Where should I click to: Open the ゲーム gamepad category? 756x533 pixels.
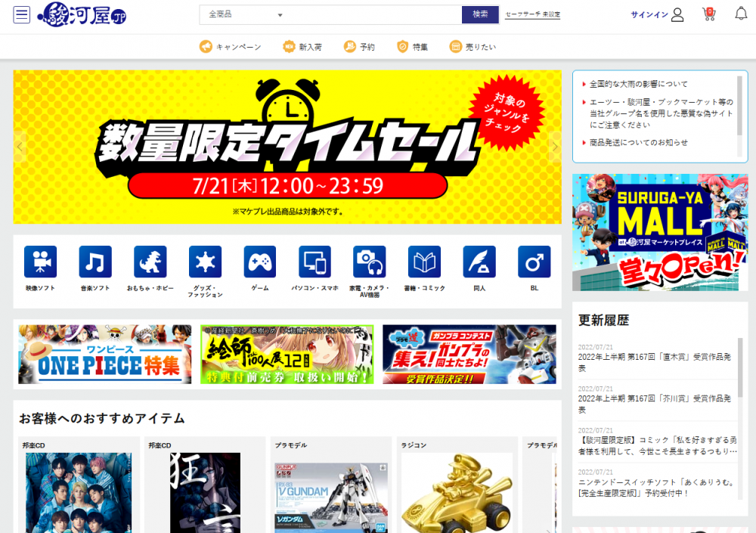point(260,262)
